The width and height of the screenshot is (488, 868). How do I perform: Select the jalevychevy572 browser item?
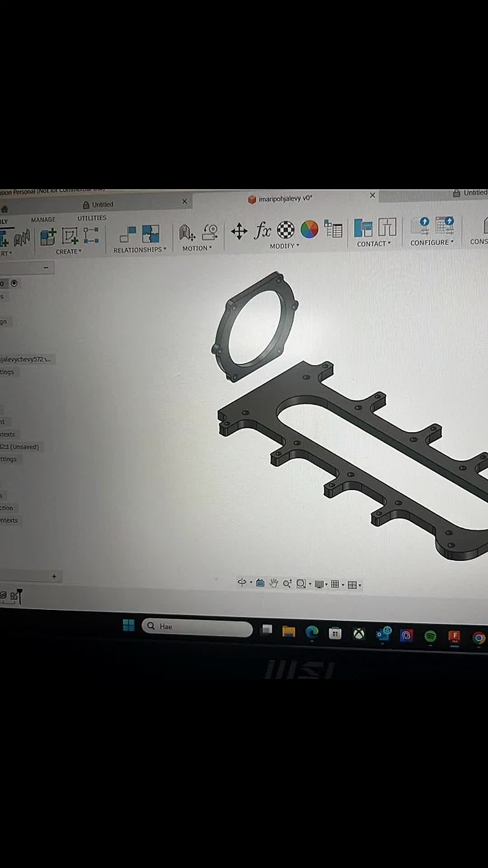[x=26, y=359]
